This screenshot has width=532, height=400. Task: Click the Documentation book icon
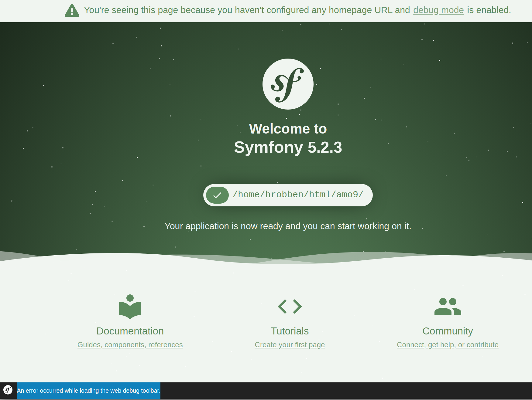130,307
